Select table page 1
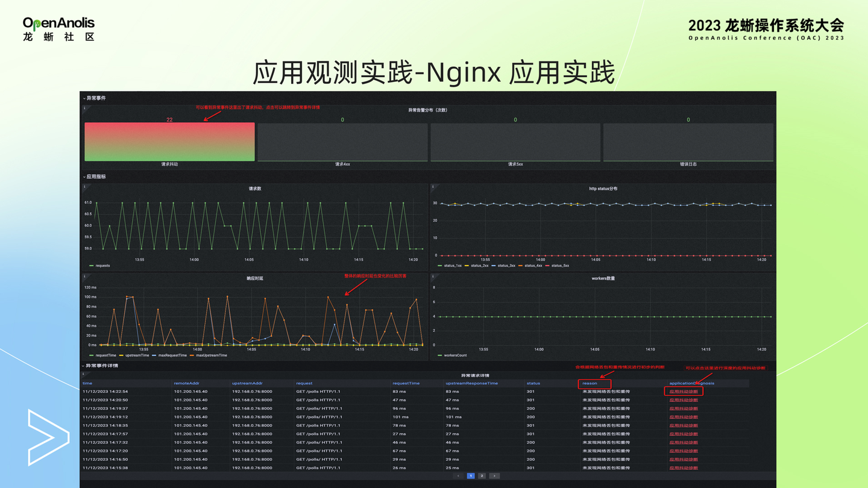The height and width of the screenshot is (488, 868). [x=471, y=476]
